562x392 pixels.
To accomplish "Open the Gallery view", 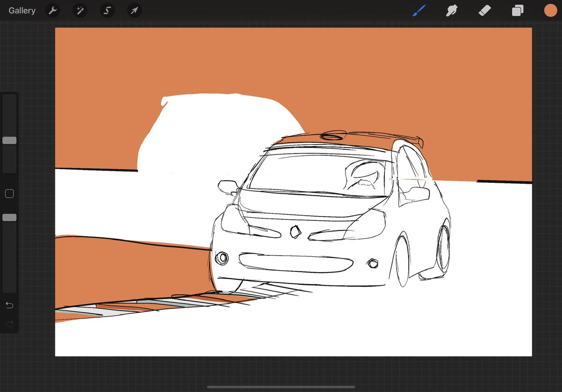I will (x=22, y=10).
